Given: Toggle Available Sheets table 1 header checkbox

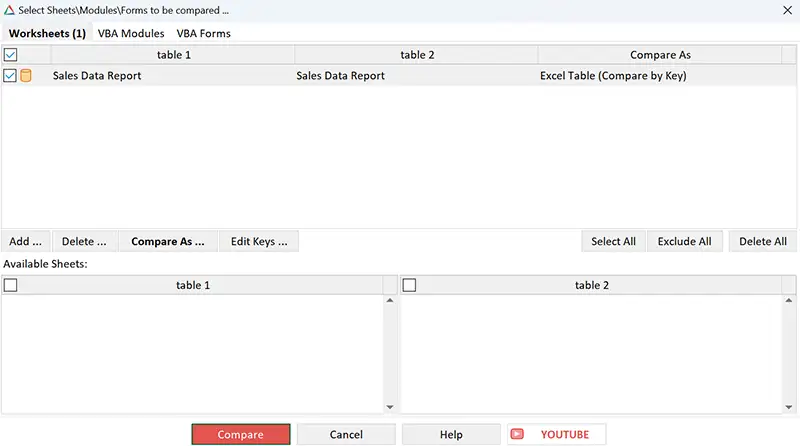Looking at the screenshot, I should click(x=10, y=285).
